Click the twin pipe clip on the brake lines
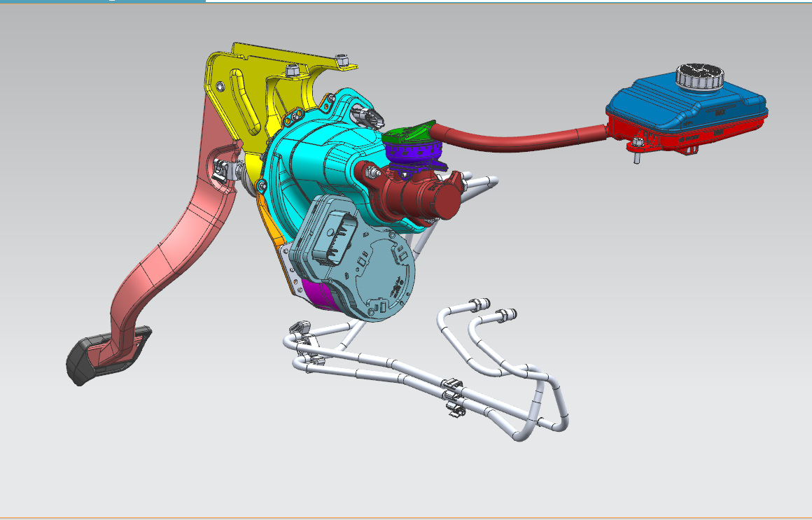Image resolution: width=812 pixels, height=520 pixels. click(453, 398)
